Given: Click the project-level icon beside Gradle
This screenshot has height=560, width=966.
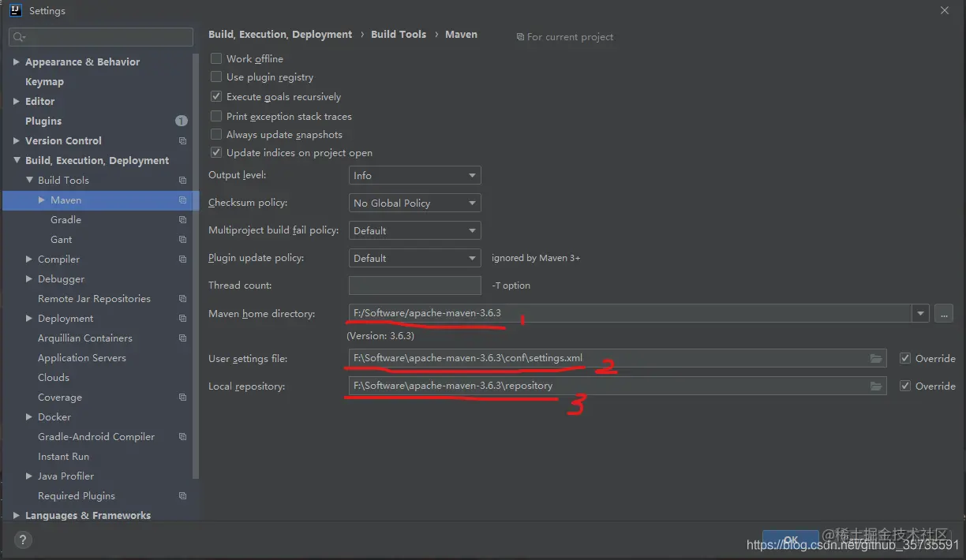Looking at the screenshot, I should [183, 220].
